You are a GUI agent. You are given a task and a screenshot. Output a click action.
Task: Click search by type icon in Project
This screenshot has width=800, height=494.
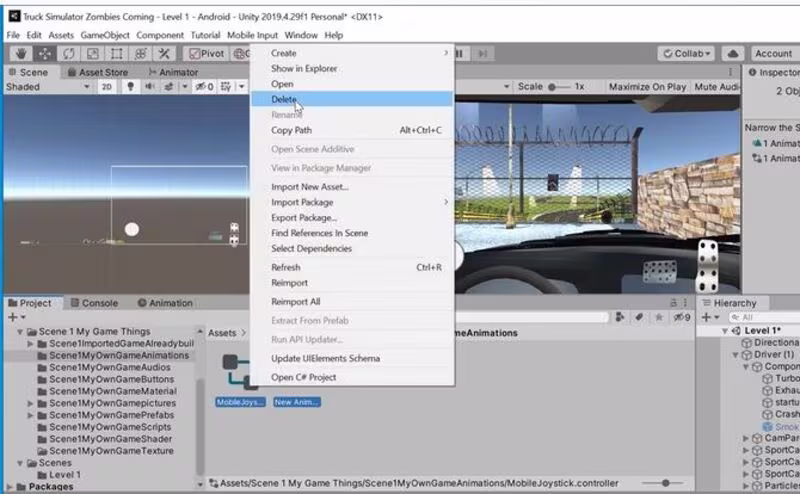[620, 317]
